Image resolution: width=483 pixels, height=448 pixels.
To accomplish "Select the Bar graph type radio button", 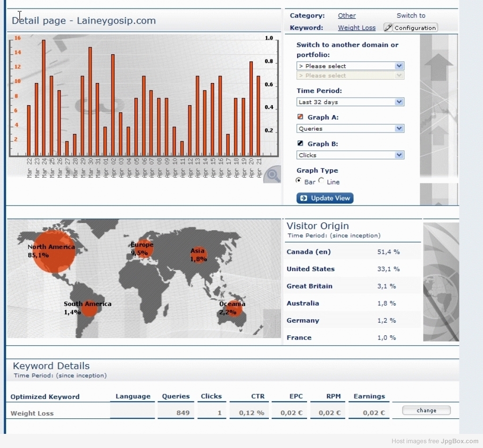I will (x=299, y=181).
